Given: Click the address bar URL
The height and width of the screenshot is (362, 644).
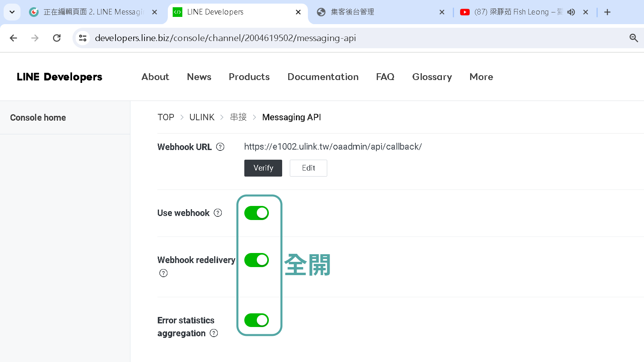Looking at the screenshot, I should click(225, 38).
